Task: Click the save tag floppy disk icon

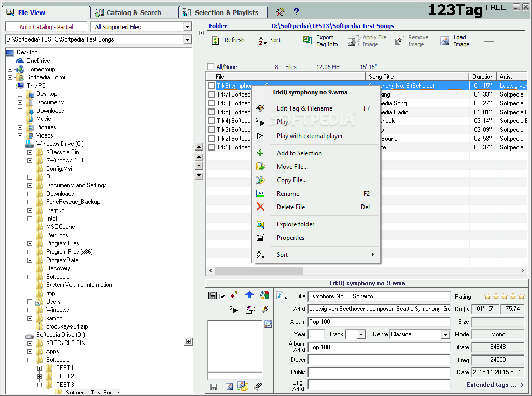Action: pos(213,295)
